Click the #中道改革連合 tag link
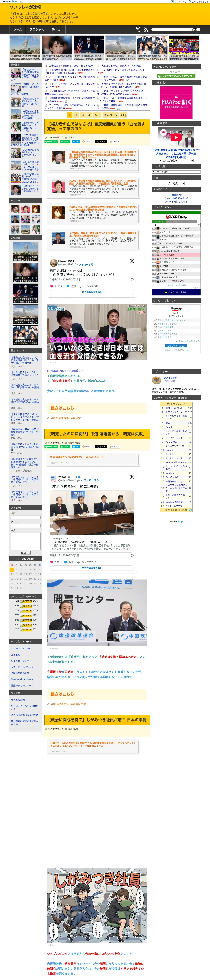210x980 pixels. (60, 704)
